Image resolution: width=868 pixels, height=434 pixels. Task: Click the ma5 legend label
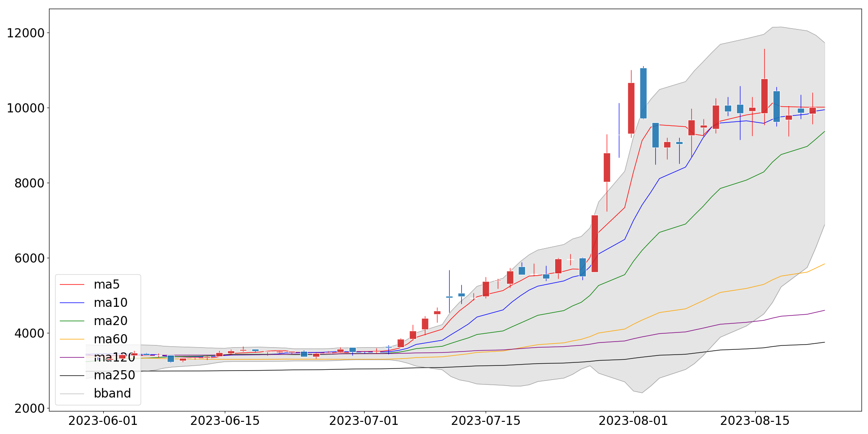coord(106,285)
